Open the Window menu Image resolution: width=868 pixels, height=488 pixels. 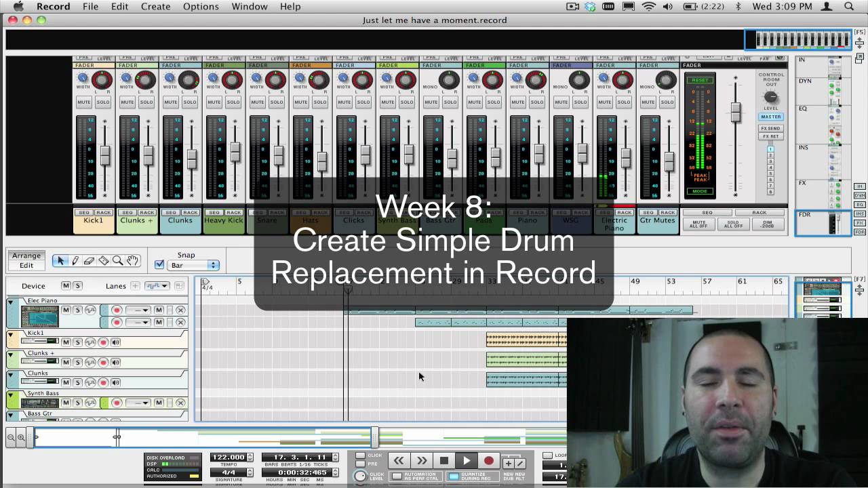coord(250,6)
